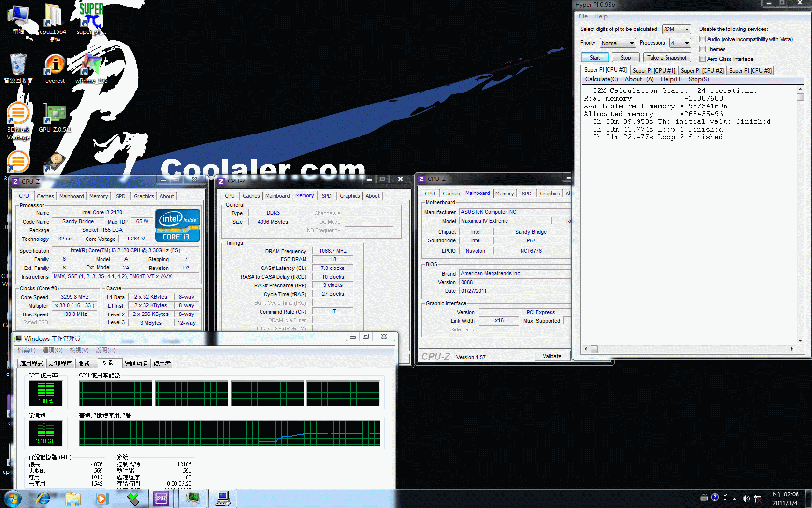Click the Super PI output vertical scrollbar
The image size is (812, 508).
[800, 215]
